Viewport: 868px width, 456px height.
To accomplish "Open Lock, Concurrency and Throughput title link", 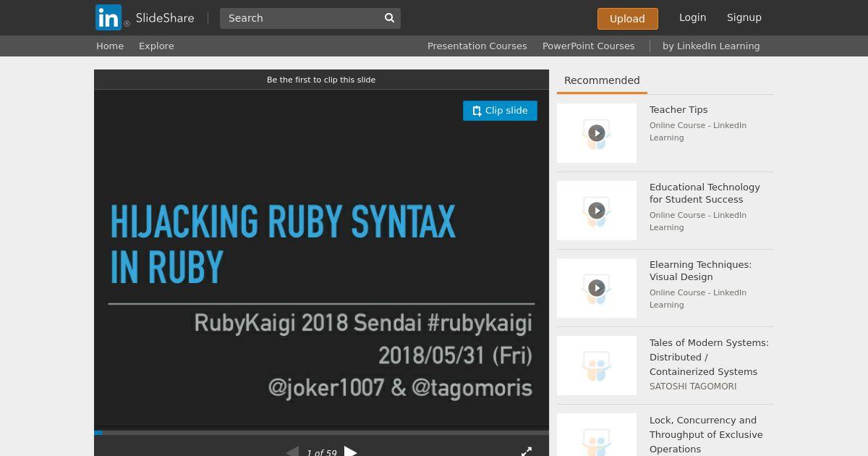I will (x=706, y=434).
